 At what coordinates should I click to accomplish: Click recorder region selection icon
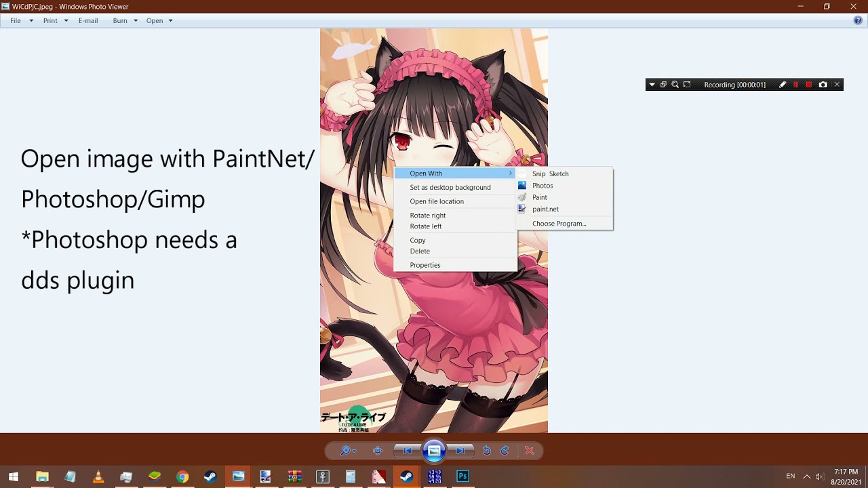point(687,85)
